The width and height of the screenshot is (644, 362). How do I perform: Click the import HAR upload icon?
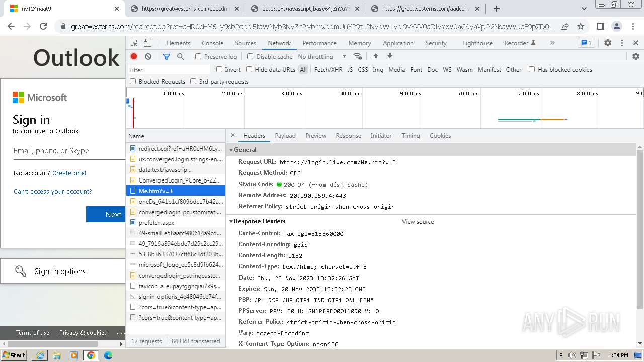(375, 57)
